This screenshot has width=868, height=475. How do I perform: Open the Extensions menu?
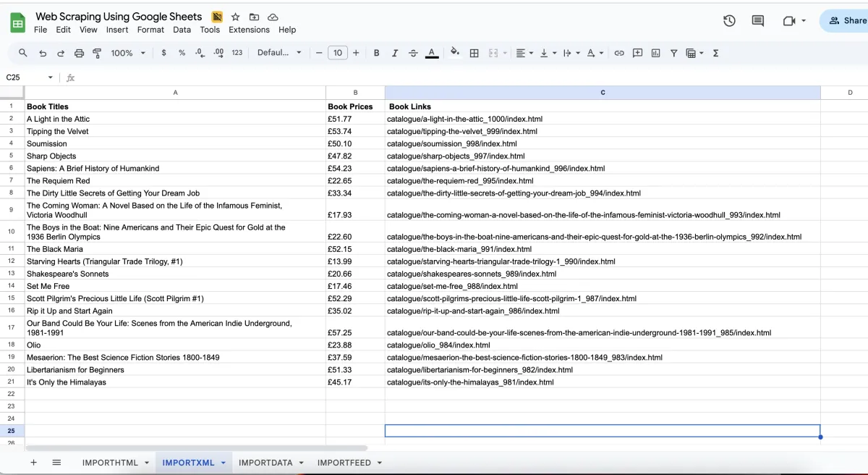click(x=249, y=30)
